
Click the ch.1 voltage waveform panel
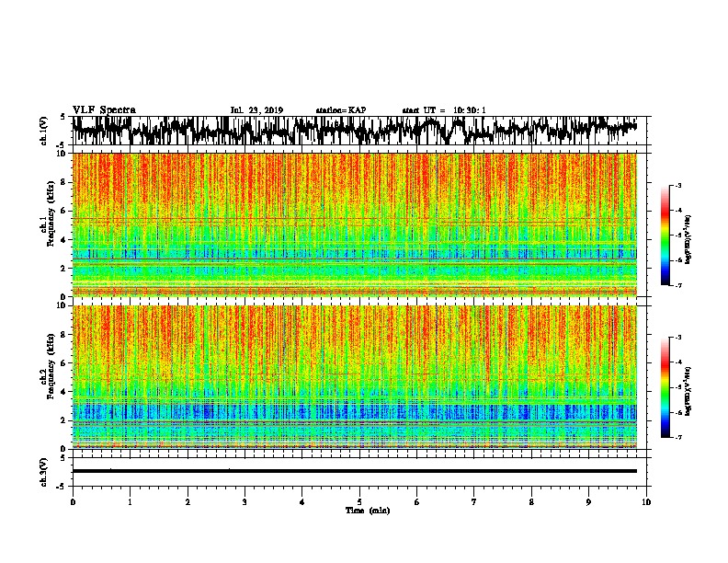359,131
